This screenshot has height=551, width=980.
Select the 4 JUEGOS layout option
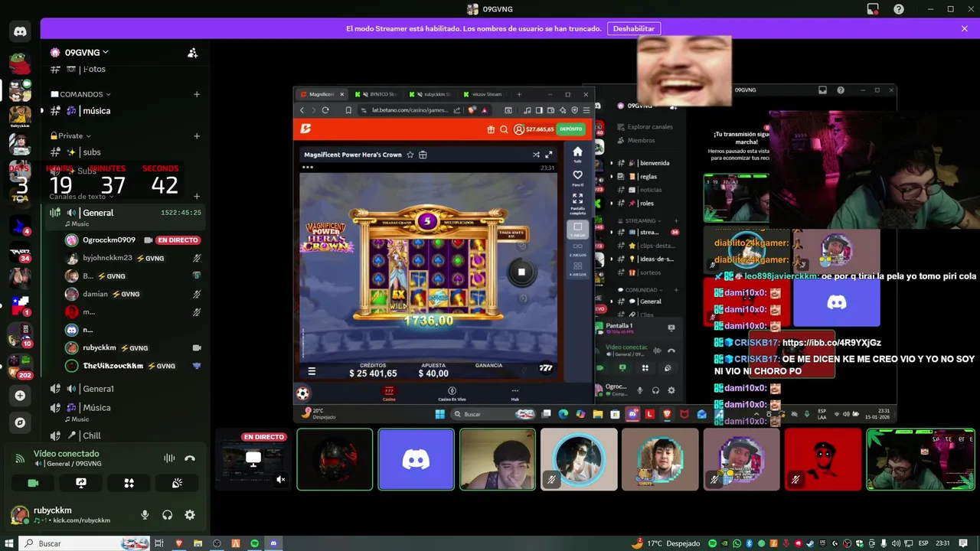click(577, 269)
